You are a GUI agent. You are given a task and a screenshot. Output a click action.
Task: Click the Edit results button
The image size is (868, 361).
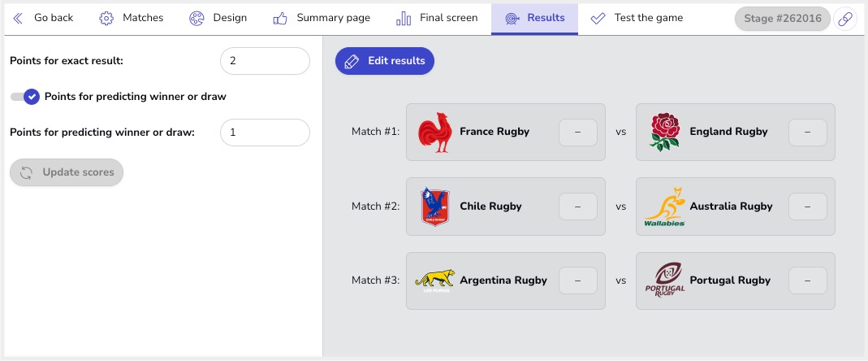385,61
